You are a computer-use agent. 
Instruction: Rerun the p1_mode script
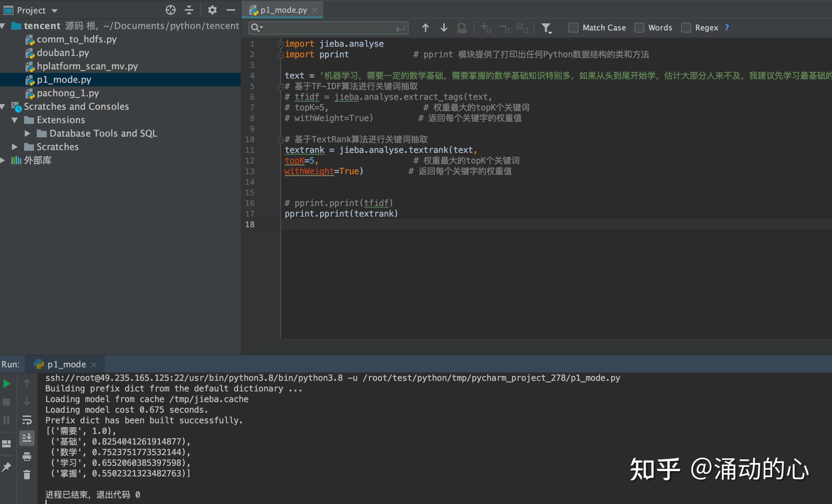[6, 383]
